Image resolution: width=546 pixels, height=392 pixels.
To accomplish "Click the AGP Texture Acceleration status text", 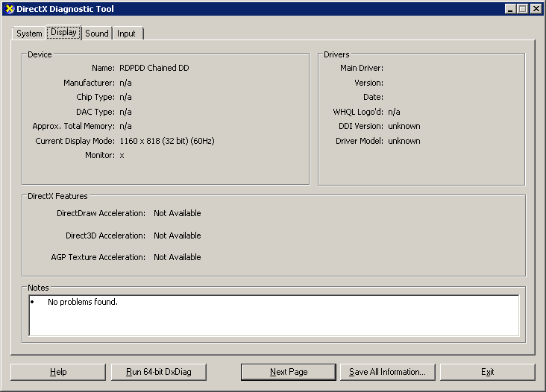I will (x=177, y=257).
